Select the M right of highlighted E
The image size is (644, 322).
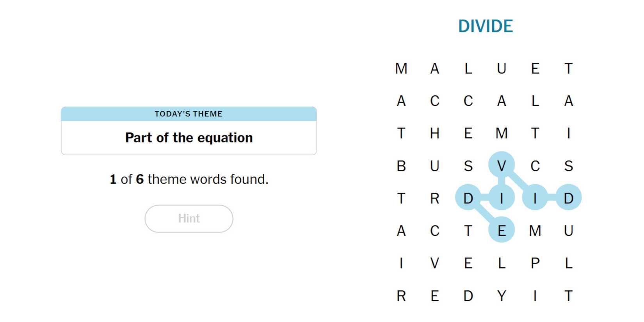pyautogui.click(x=535, y=231)
